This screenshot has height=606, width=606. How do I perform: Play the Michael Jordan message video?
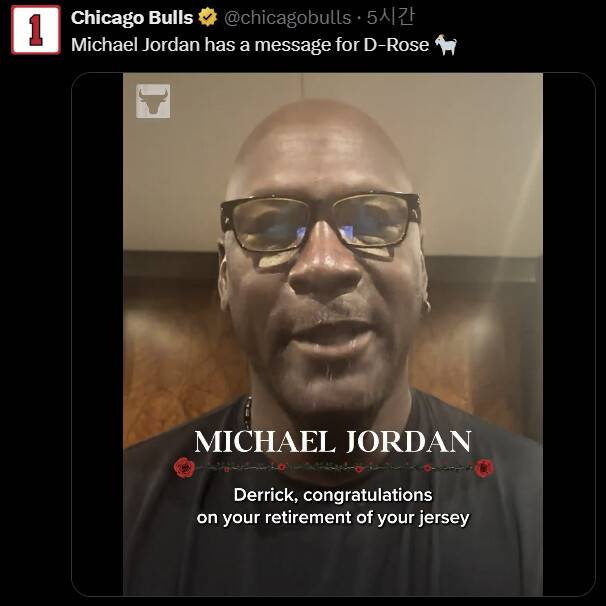333,334
